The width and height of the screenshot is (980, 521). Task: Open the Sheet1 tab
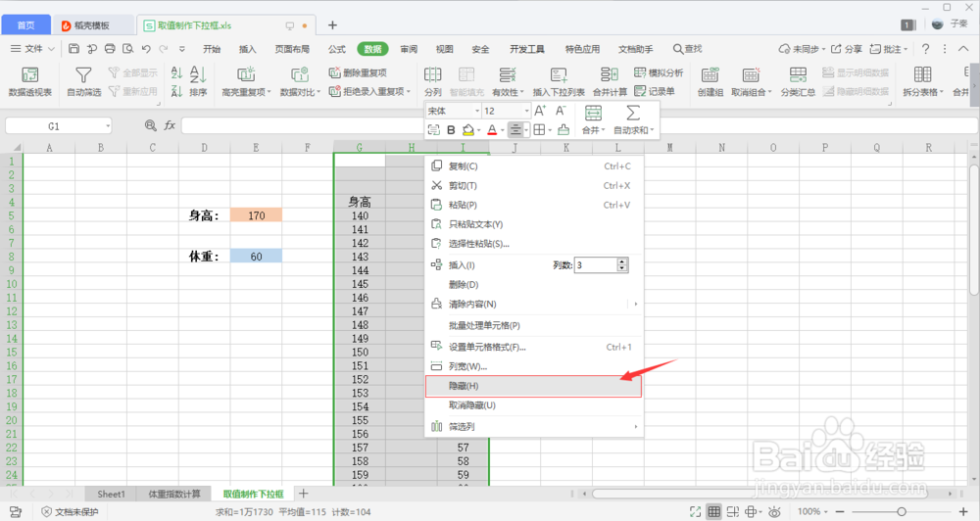pos(111,495)
